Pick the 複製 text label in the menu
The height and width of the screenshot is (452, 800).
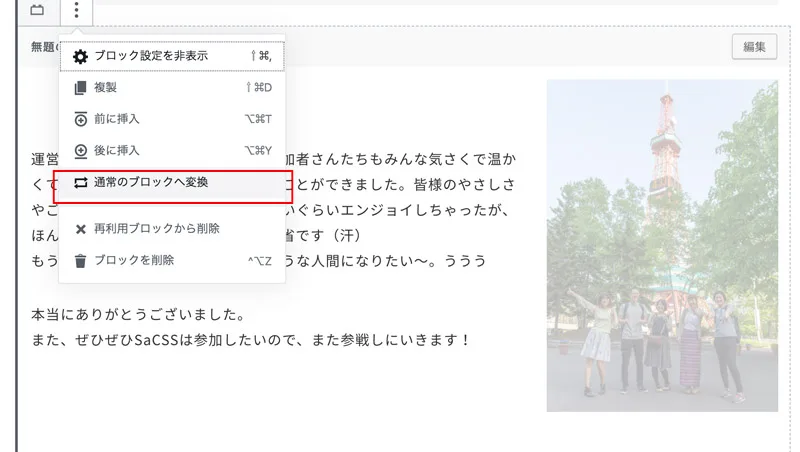point(105,88)
